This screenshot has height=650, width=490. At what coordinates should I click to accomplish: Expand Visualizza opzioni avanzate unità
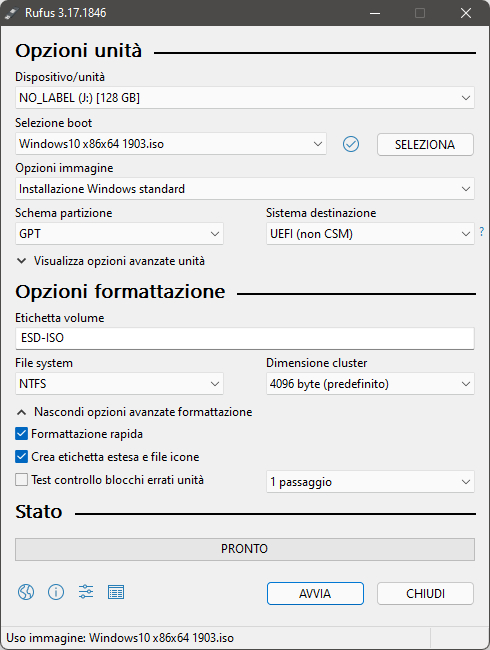click(x=111, y=261)
